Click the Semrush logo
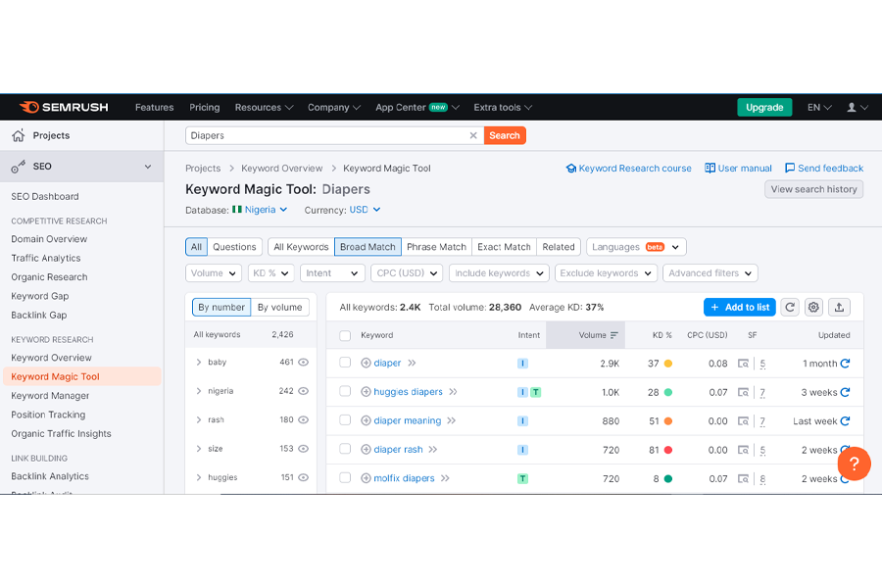This screenshot has height=588, width=882. tap(64, 107)
